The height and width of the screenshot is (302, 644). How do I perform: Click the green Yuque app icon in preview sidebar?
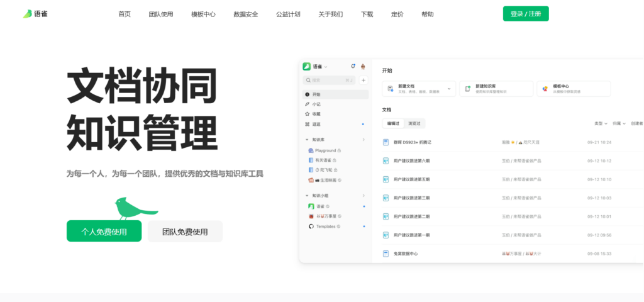(x=306, y=66)
